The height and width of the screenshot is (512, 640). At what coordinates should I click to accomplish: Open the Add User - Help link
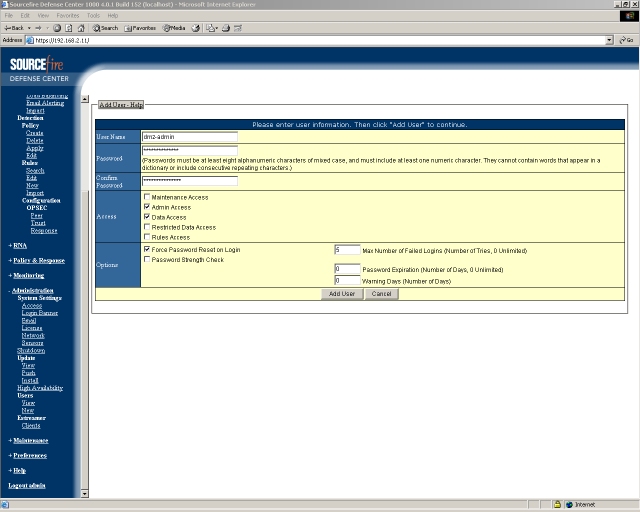pyautogui.click(x=121, y=105)
